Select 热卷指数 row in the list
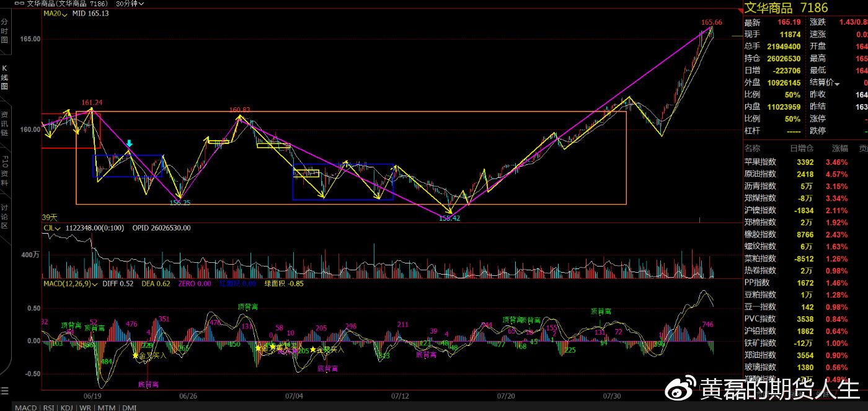 pyautogui.click(x=805, y=271)
